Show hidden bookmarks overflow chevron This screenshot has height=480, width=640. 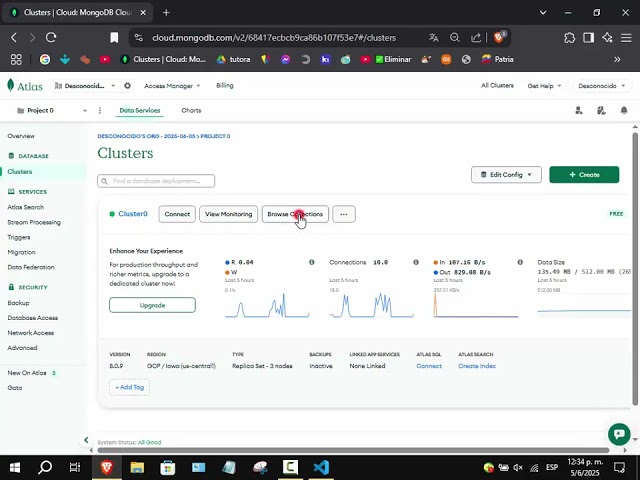(x=617, y=59)
